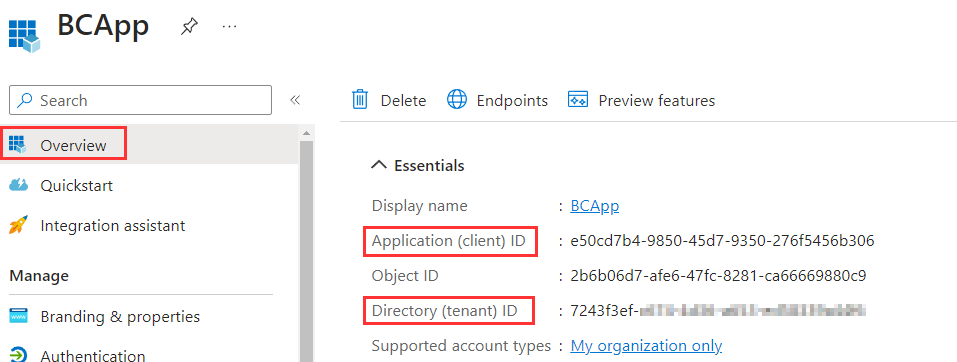
Task: Click the Supported account types label
Action: click(x=461, y=346)
